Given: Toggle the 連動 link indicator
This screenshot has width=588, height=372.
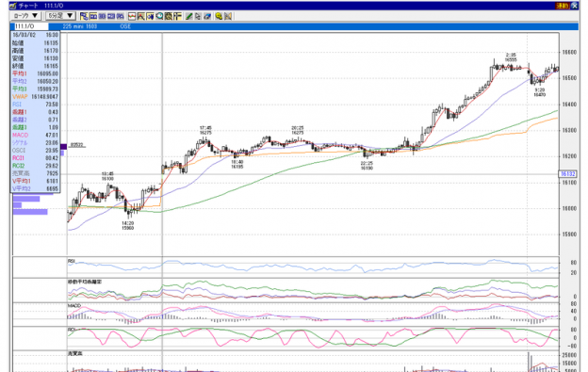Looking at the screenshot, I should click(563, 6).
